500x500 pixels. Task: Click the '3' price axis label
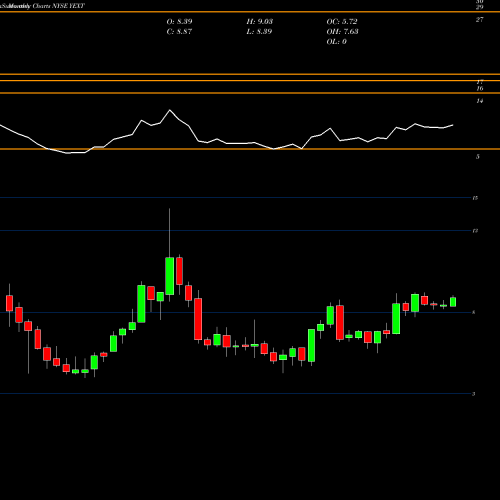click(x=473, y=394)
